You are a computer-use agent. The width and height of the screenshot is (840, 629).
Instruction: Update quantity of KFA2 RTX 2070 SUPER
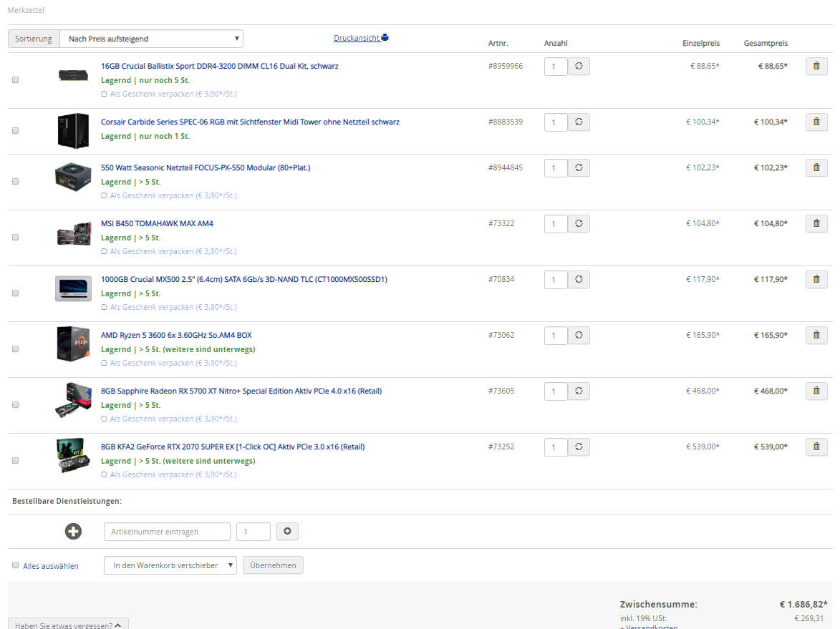coord(579,447)
